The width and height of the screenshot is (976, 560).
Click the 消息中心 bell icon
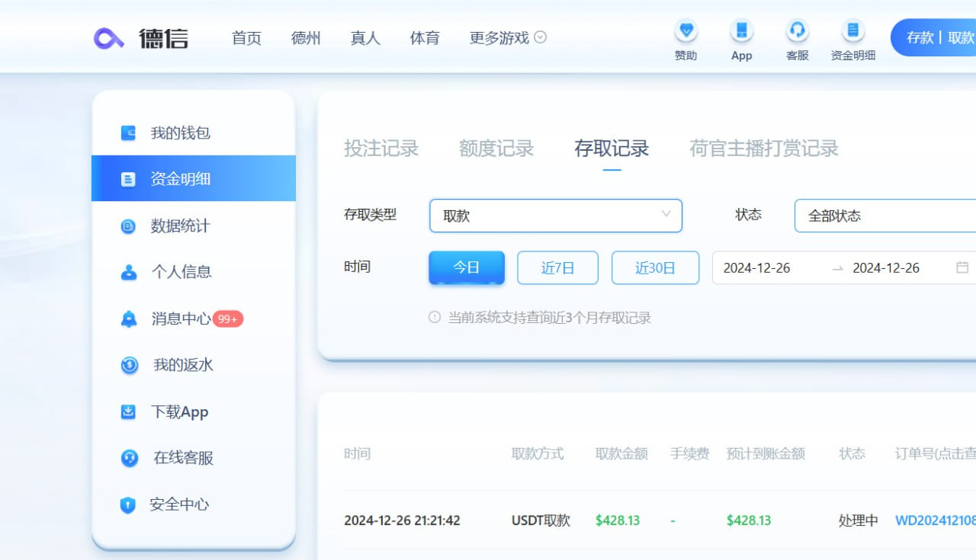129,318
